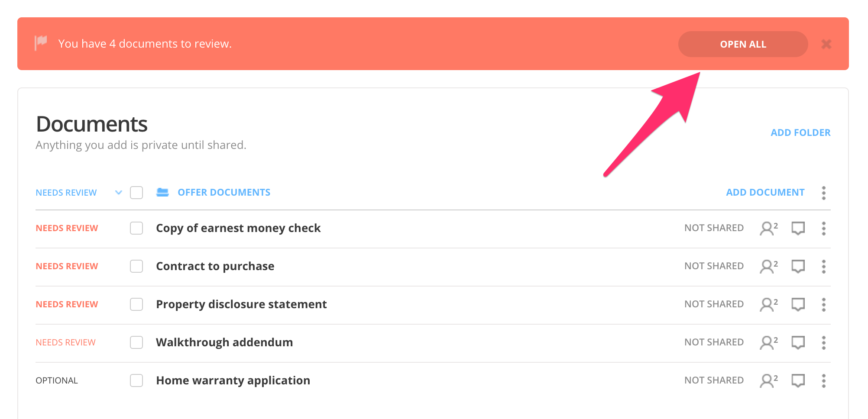View people on Copy of earnest money check
Screen dimensions: 868x419
(x=768, y=228)
